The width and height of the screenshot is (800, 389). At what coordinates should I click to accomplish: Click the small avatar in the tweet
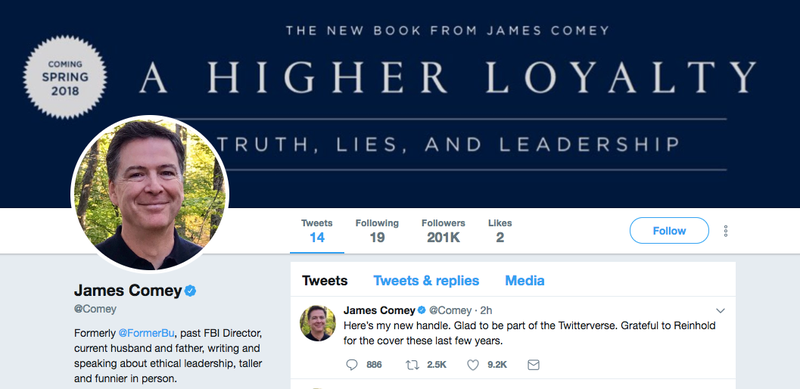click(317, 323)
